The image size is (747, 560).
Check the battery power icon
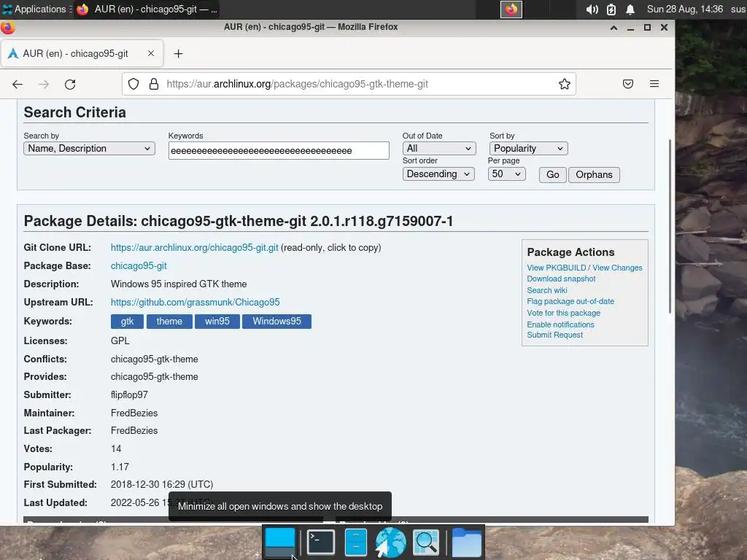pyautogui.click(x=611, y=9)
